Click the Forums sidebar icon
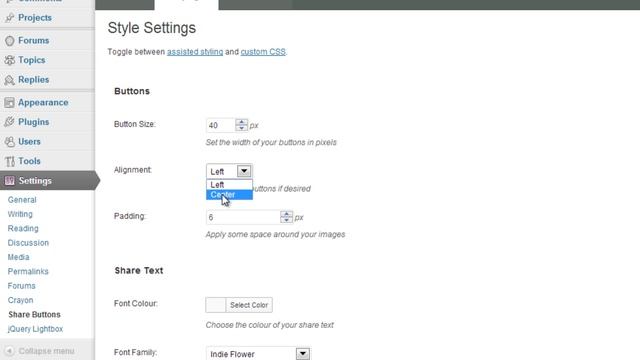Image resolution: width=640 pixels, height=360 pixels. point(9,40)
